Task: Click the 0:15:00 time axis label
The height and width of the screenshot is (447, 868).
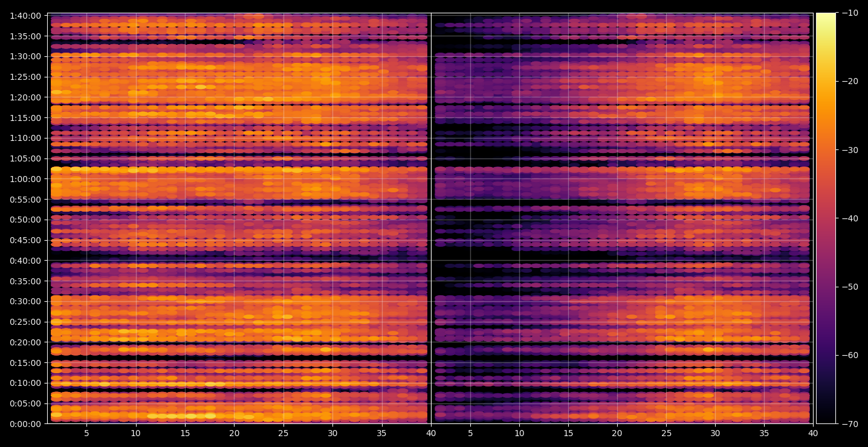Action: coord(26,363)
